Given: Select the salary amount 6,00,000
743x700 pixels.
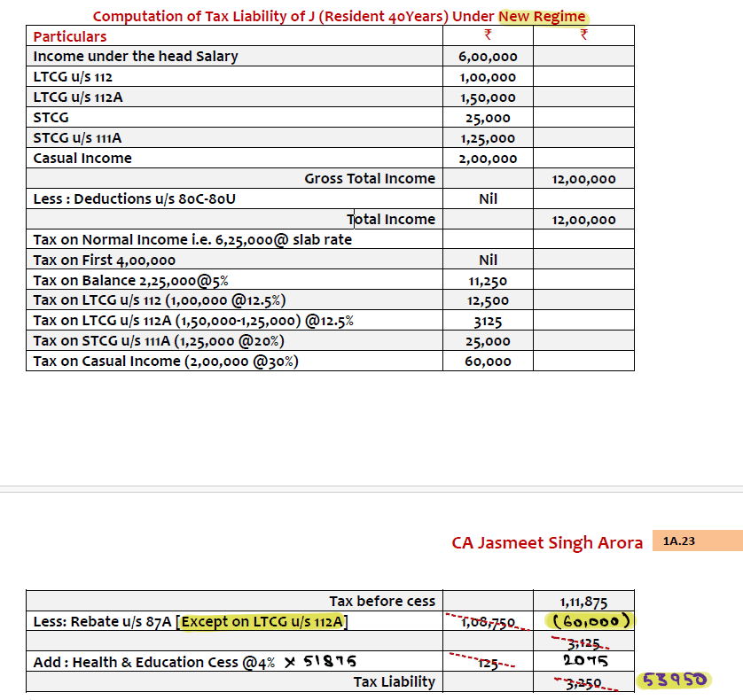Looking at the screenshot, I should click(x=488, y=57).
